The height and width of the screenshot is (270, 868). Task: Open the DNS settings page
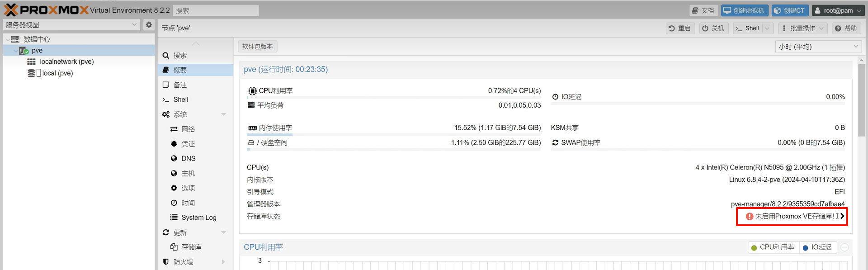click(195, 159)
